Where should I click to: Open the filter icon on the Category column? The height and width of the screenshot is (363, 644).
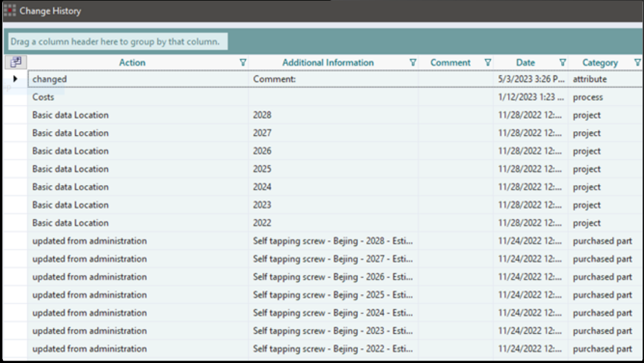tap(636, 63)
